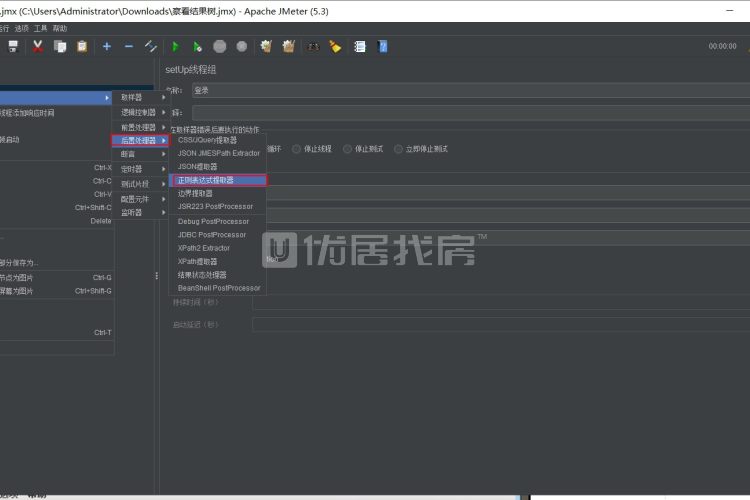Open Search with binoculars icon

(x=313, y=46)
